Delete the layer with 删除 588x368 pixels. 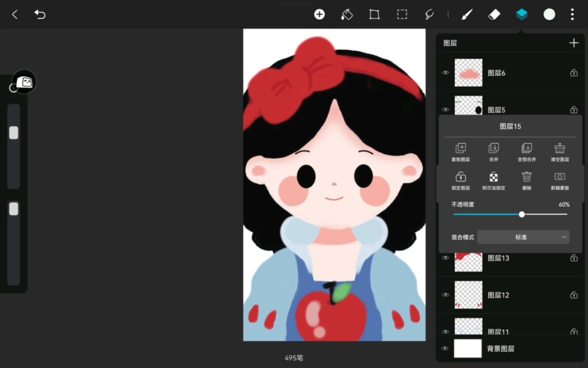click(x=527, y=181)
